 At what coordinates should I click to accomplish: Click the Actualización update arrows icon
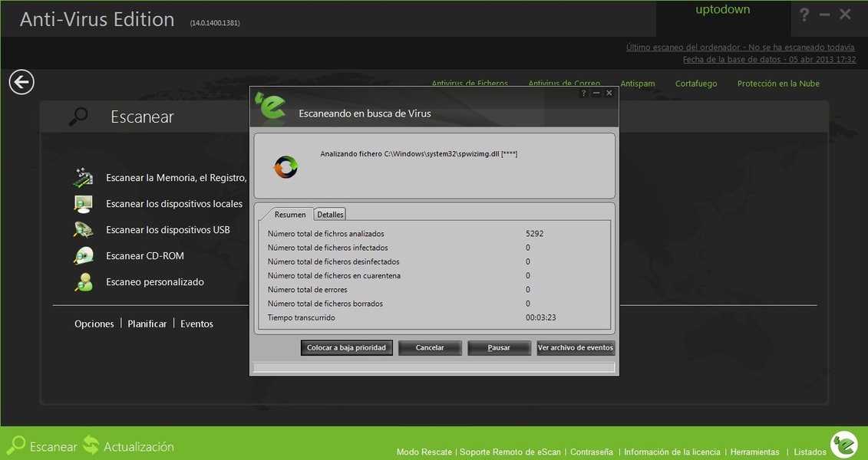91,445
